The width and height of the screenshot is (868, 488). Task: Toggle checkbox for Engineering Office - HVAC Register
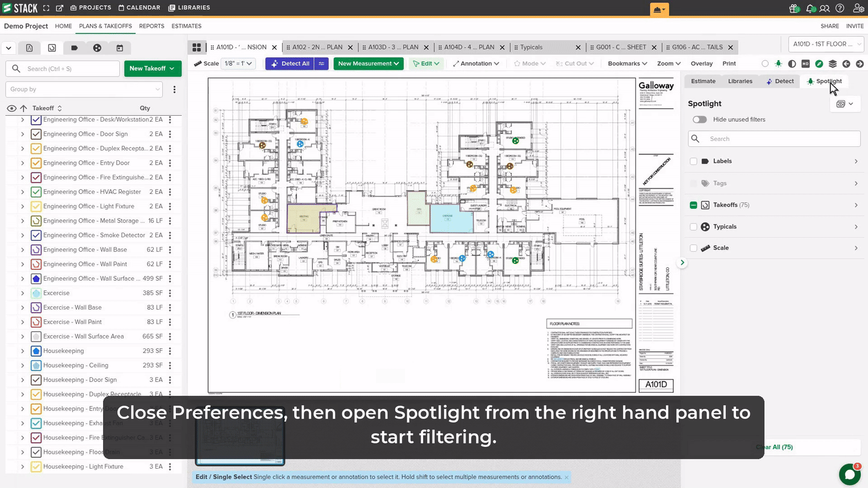tap(36, 192)
